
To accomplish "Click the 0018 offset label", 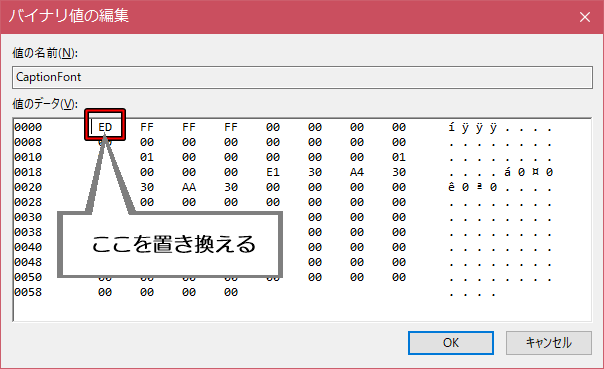I will pyautogui.click(x=28, y=172).
